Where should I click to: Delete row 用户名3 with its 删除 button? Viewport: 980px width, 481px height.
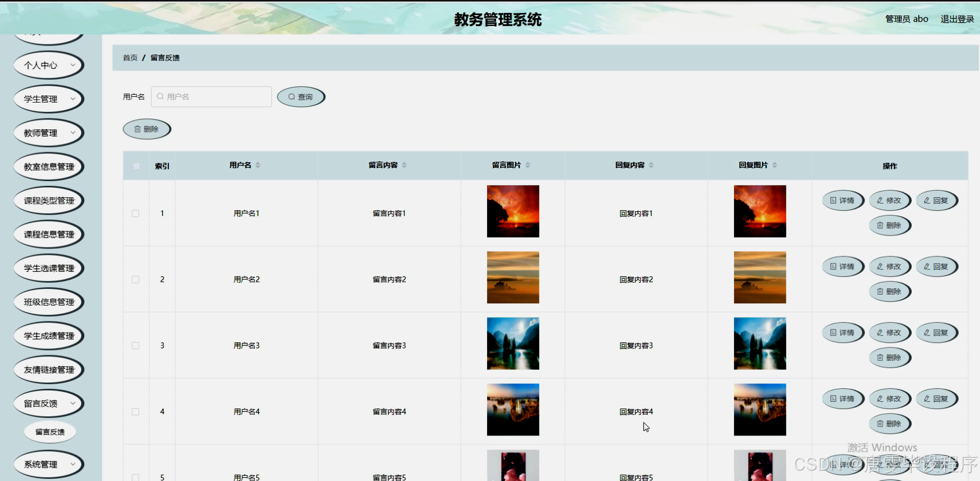889,357
